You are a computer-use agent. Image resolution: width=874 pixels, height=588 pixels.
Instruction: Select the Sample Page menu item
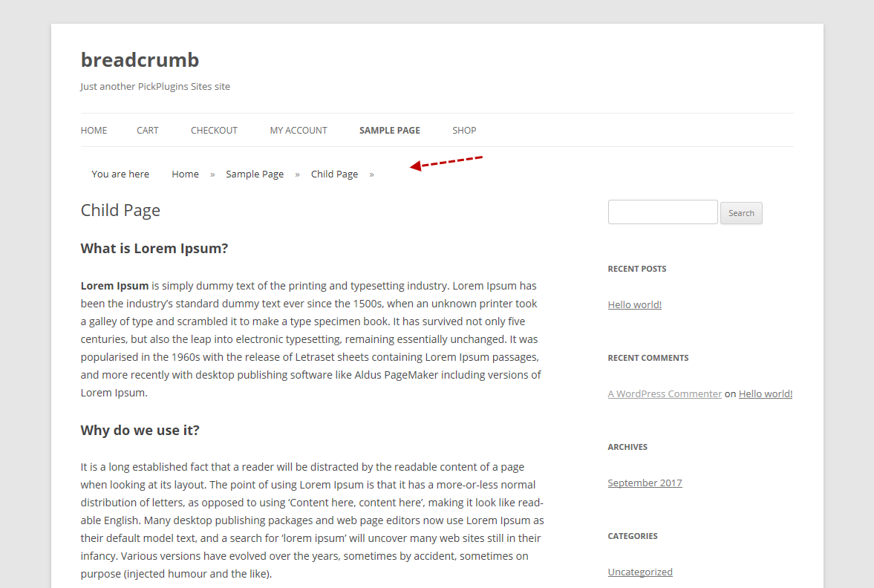click(x=389, y=130)
